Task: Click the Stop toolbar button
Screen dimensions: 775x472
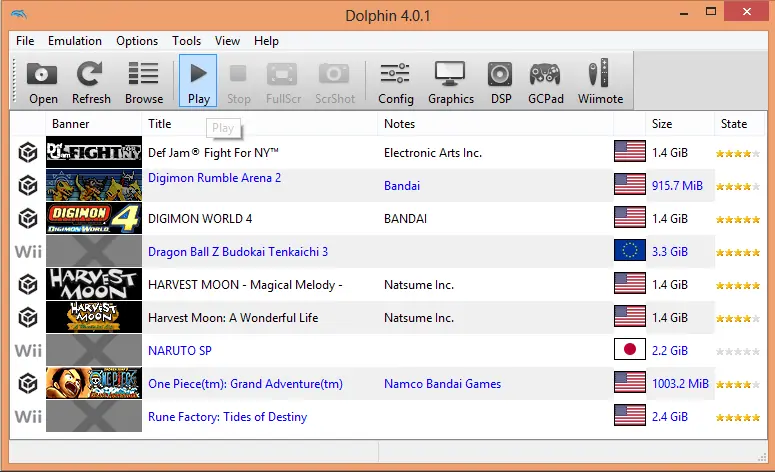Action: click(x=238, y=82)
